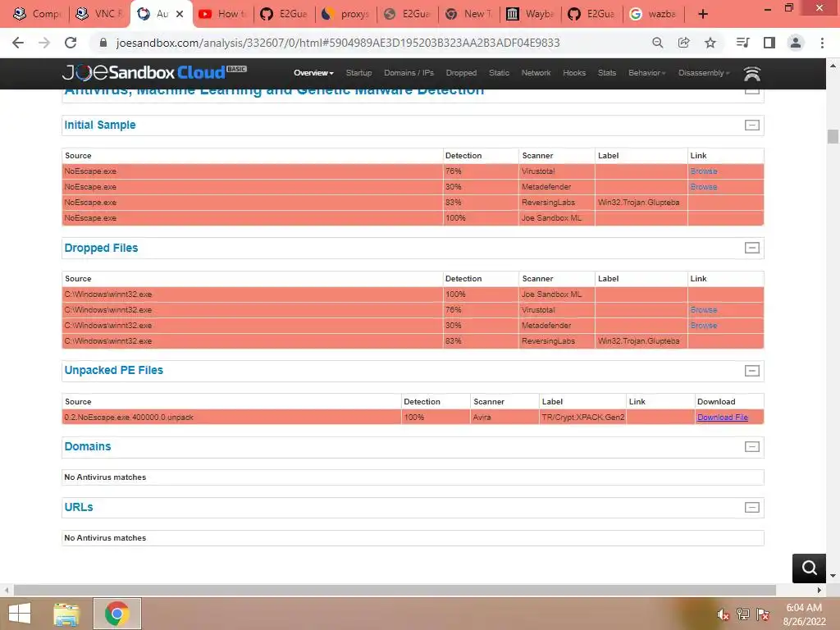Viewport: 840px width, 630px height.
Task: Collapse the Antivirus Detection main section
Action: coord(752,92)
